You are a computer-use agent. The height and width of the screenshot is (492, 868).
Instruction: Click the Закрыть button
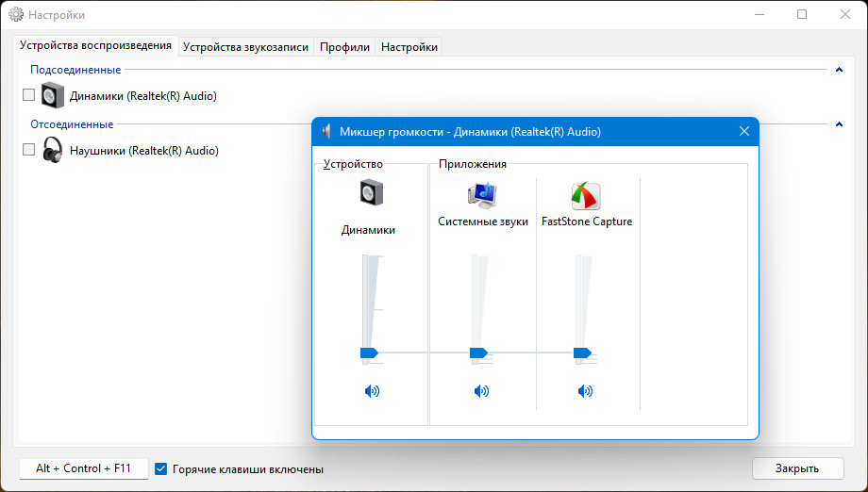(x=797, y=468)
